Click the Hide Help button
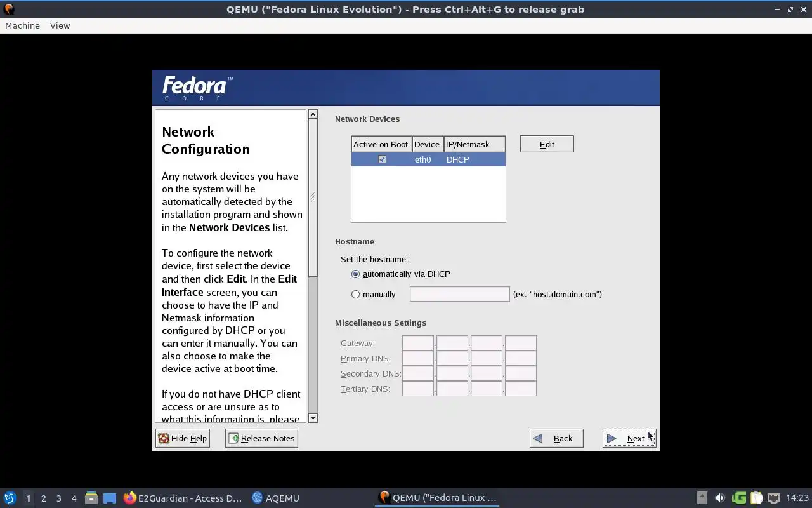Viewport: 812px width, 508px height. point(183,438)
